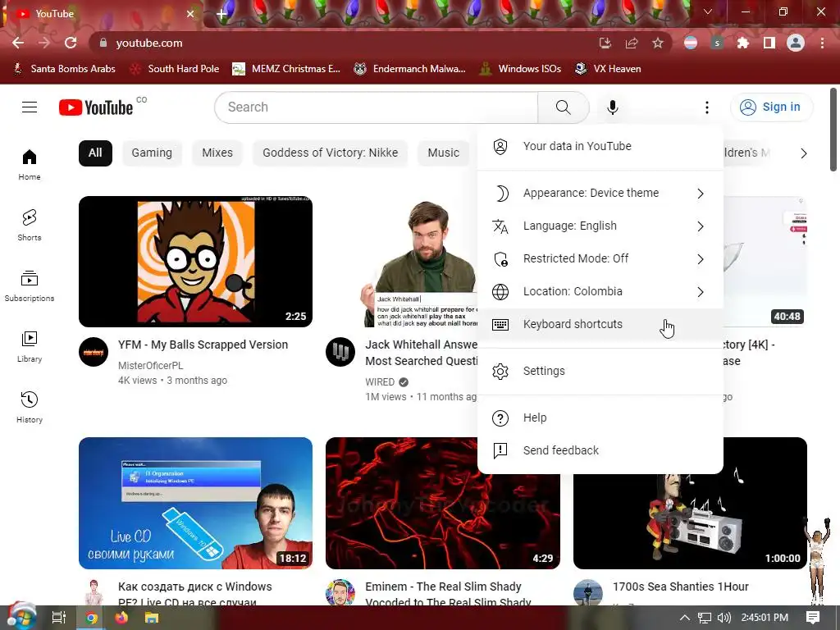Open MisterOficerPL channel avatar
This screenshot has width=840, height=630.
pos(94,352)
